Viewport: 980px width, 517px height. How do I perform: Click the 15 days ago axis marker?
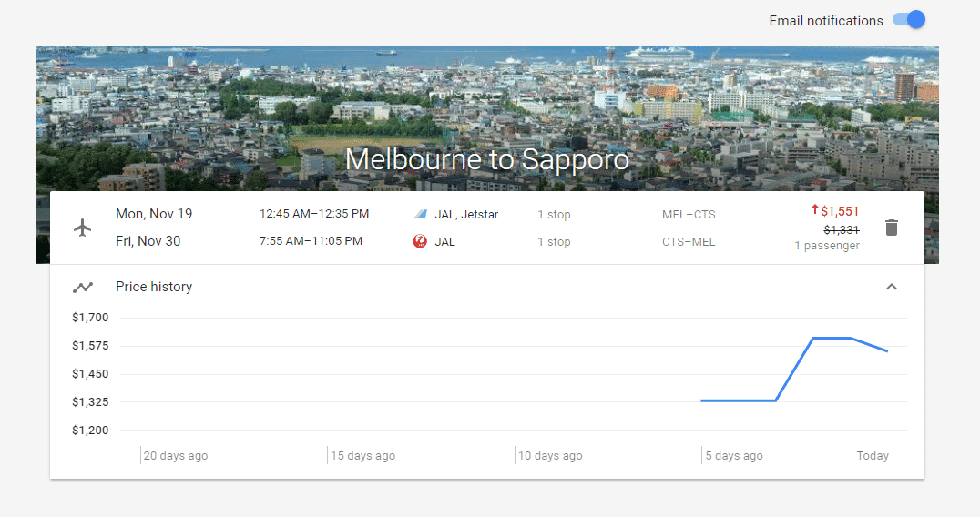click(x=363, y=456)
